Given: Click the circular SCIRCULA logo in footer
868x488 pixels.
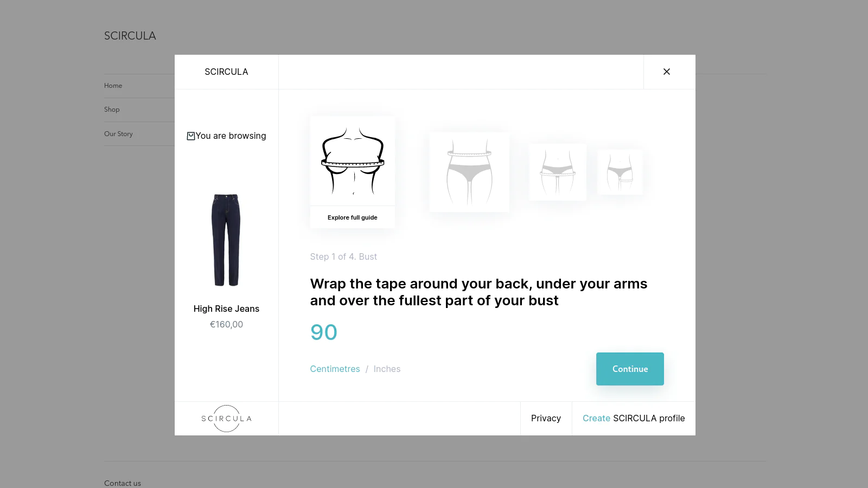Looking at the screenshot, I should pos(226,419).
